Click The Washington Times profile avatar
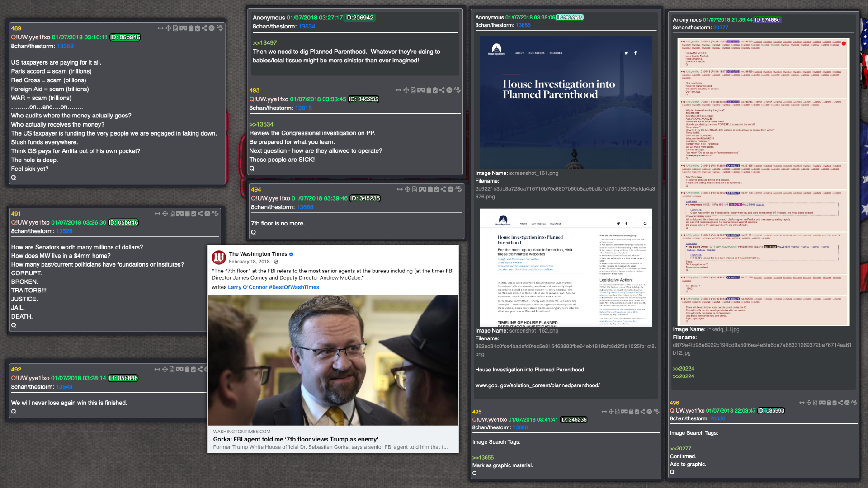This screenshot has height=488, width=868. click(219, 258)
